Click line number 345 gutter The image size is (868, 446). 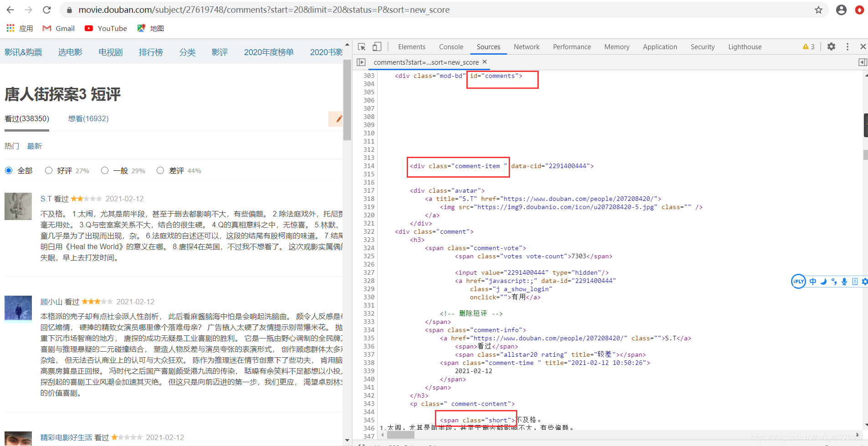(368, 420)
